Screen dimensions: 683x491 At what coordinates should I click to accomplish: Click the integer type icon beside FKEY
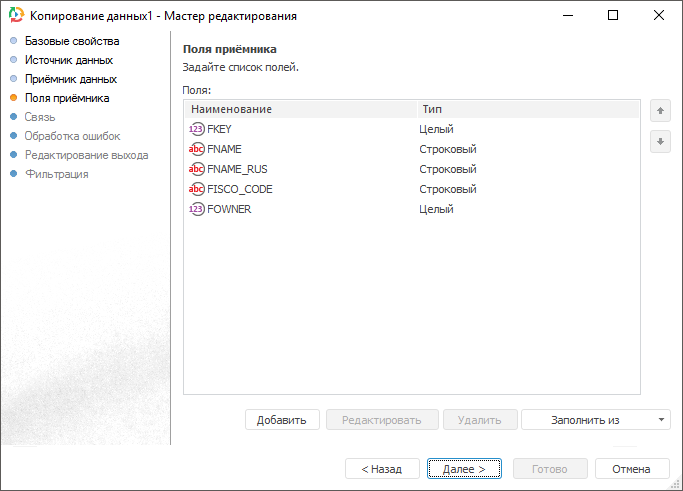(196, 129)
